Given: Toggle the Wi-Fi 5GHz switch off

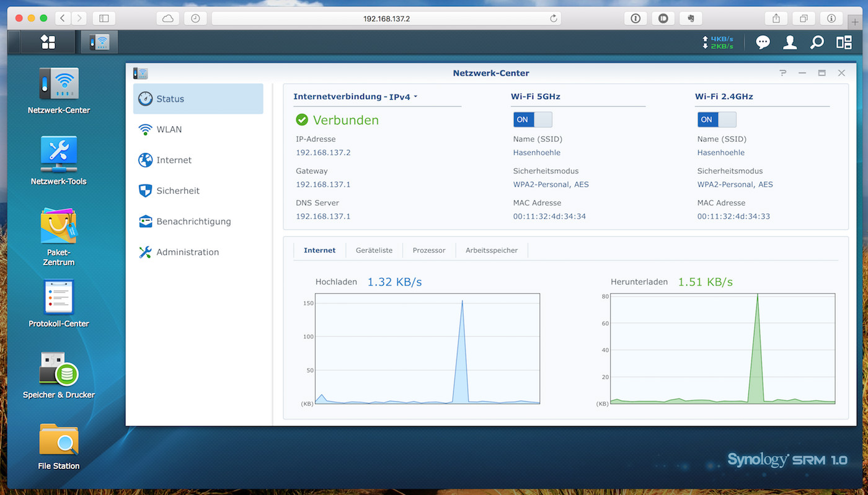Looking at the screenshot, I should [532, 120].
